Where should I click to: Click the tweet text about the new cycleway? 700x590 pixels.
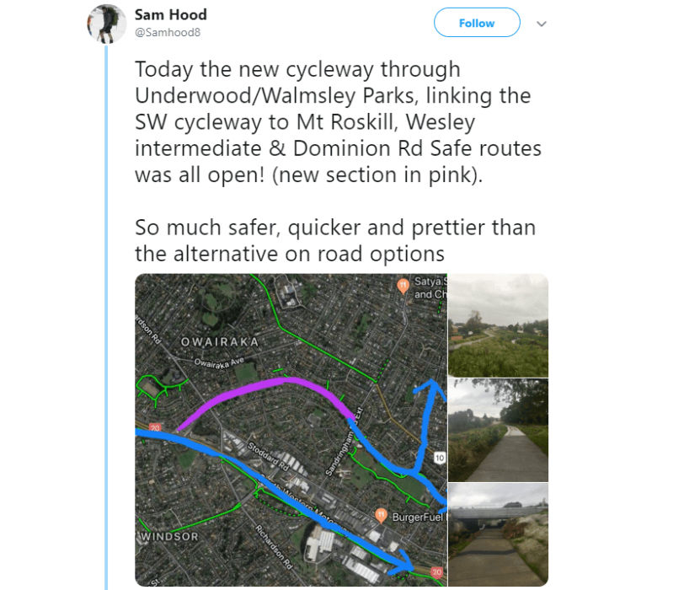[337, 122]
